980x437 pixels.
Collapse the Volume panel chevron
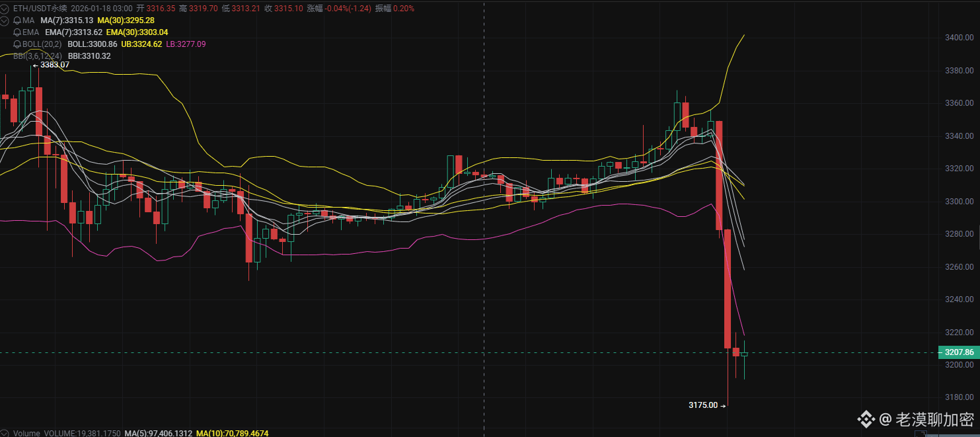pyautogui.click(x=5, y=433)
